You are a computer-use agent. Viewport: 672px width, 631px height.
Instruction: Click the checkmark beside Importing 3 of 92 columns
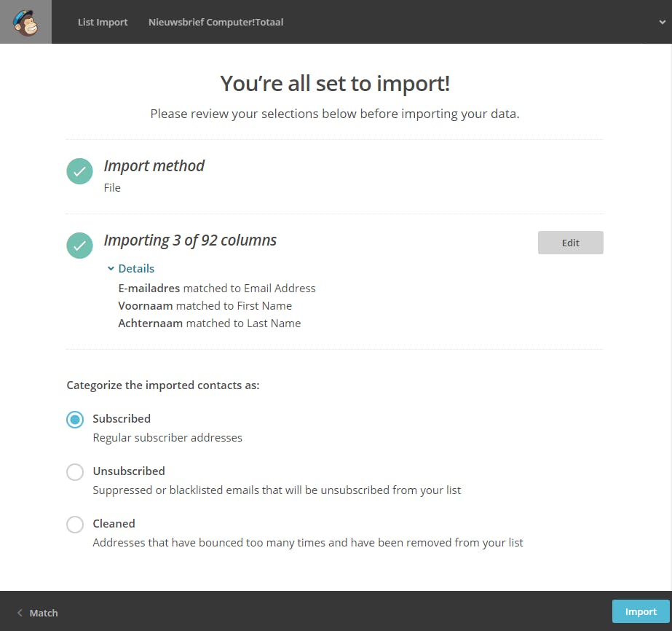point(79,246)
